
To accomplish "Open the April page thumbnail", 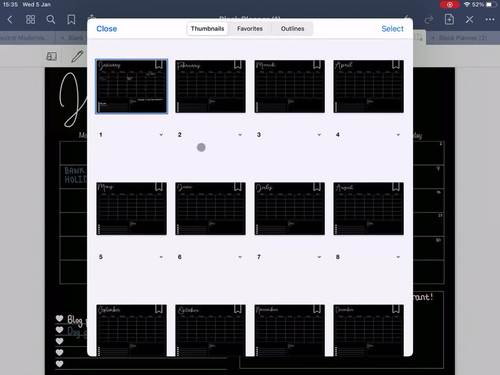I will (368, 86).
